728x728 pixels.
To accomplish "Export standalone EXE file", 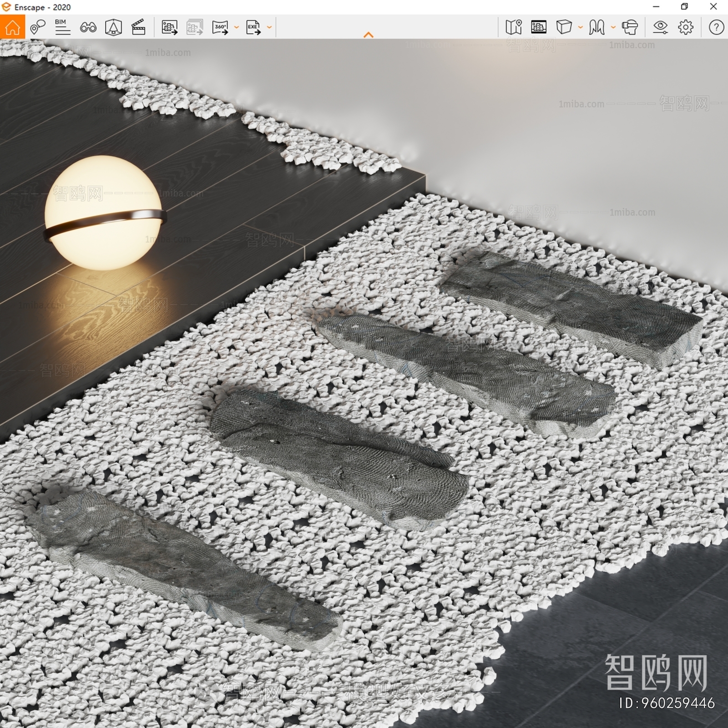I will pyautogui.click(x=253, y=27).
